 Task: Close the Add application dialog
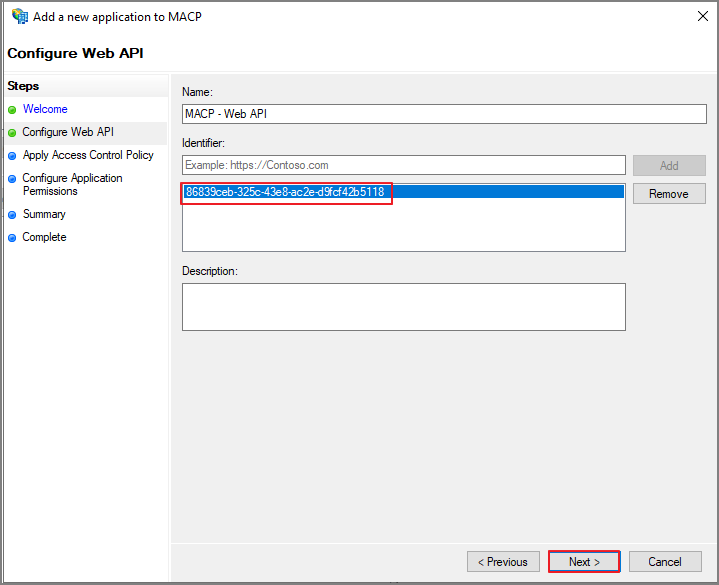[702, 17]
